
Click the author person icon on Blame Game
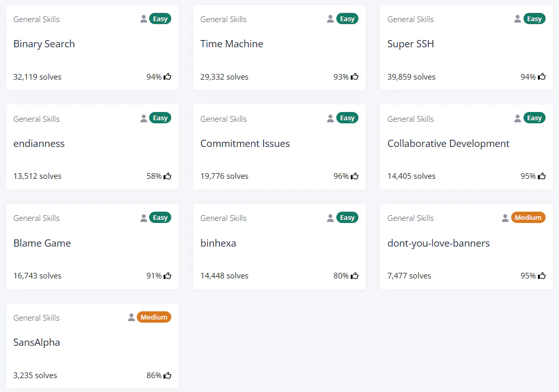[x=143, y=218]
